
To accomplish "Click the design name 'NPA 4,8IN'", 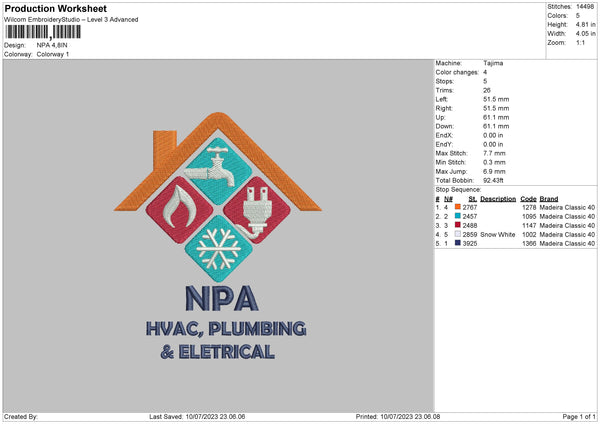I will pos(52,45).
